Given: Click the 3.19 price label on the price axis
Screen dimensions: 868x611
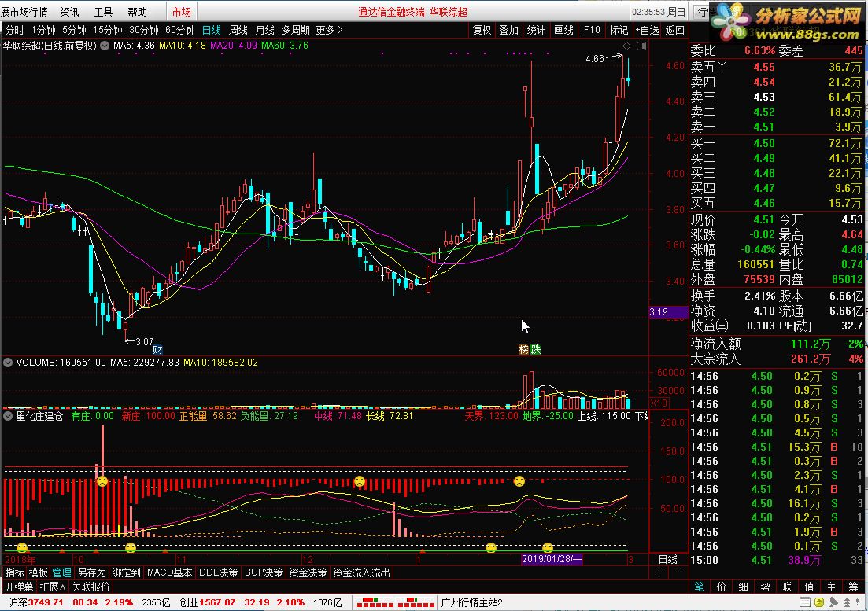Looking at the screenshot, I should [x=667, y=312].
